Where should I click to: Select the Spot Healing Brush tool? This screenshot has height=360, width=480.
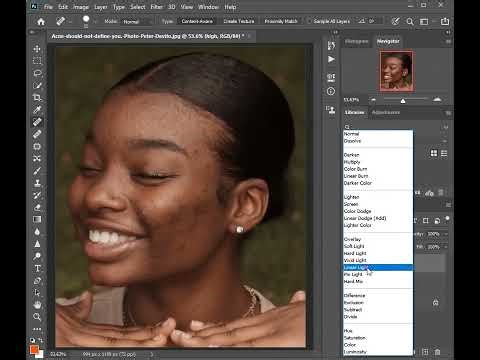(37, 122)
